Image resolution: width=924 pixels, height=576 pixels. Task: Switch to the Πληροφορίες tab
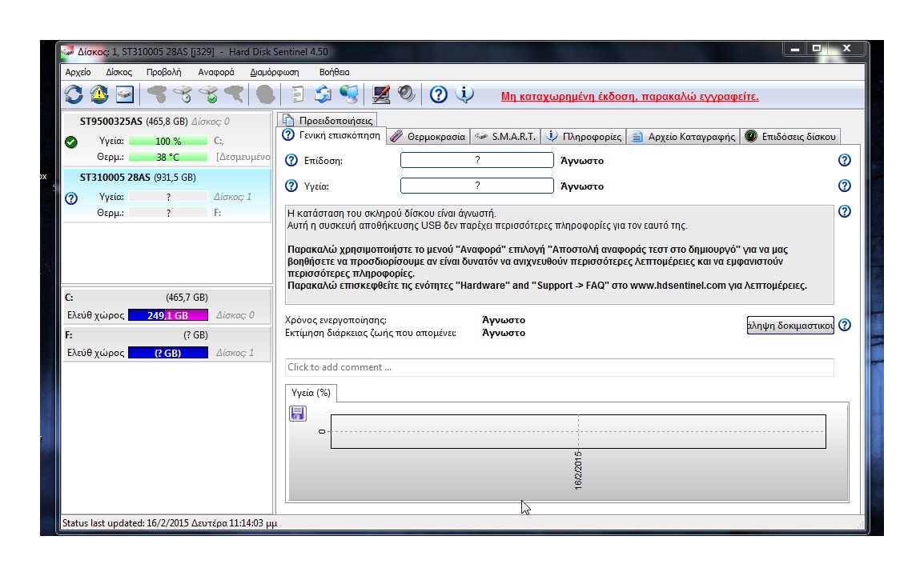[x=584, y=137]
